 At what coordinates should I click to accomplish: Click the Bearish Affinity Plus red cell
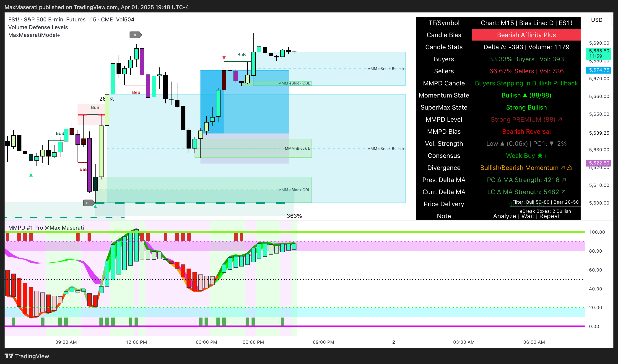526,35
